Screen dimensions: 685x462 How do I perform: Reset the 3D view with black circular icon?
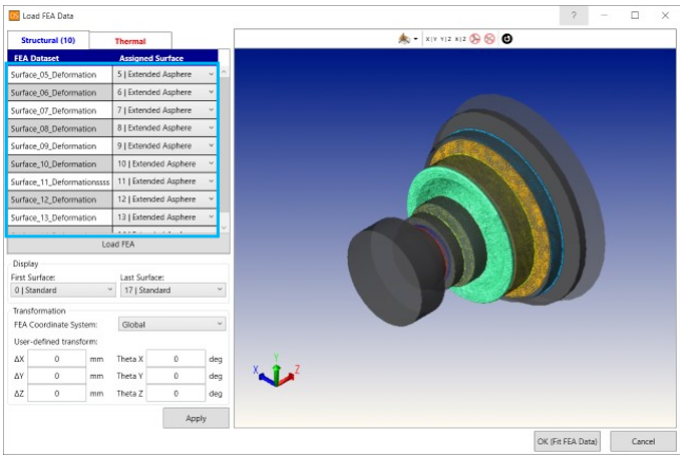tap(506, 39)
